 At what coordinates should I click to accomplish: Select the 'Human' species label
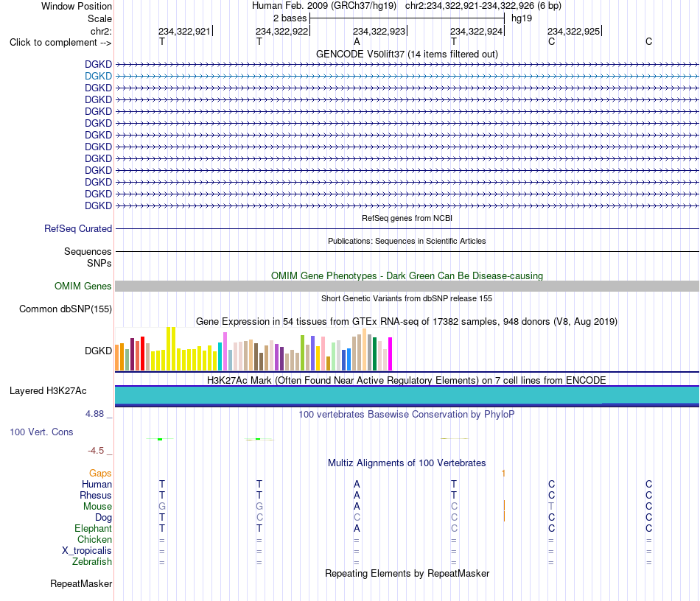pos(97,484)
